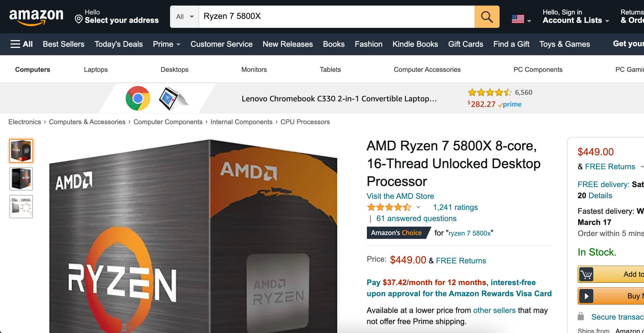Select the second product thumbnail image
The height and width of the screenshot is (333, 644).
[x=21, y=179]
